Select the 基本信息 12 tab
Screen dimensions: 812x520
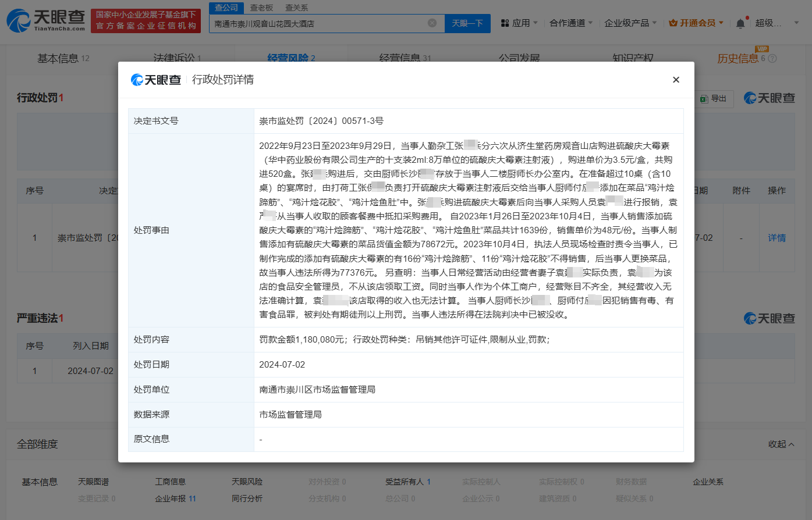pyautogui.click(x=63, y=58)
